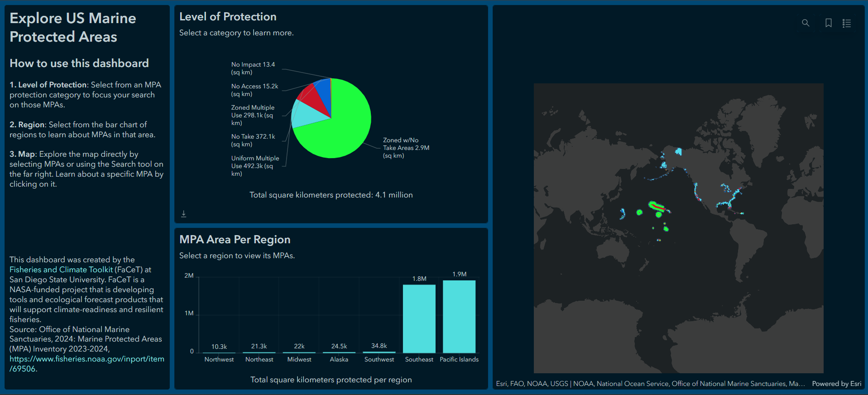
Task: Select the Southeast region bar
Action: (x=419, y=319)
